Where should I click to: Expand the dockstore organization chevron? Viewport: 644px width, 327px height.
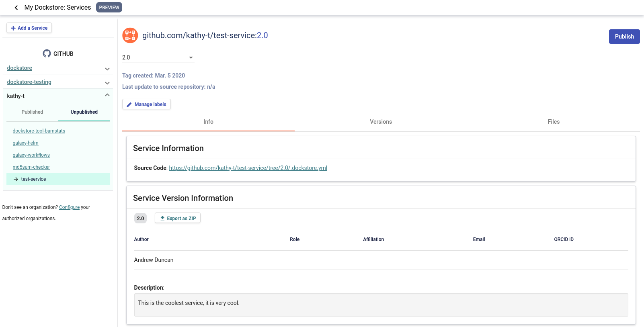[107, 69]
